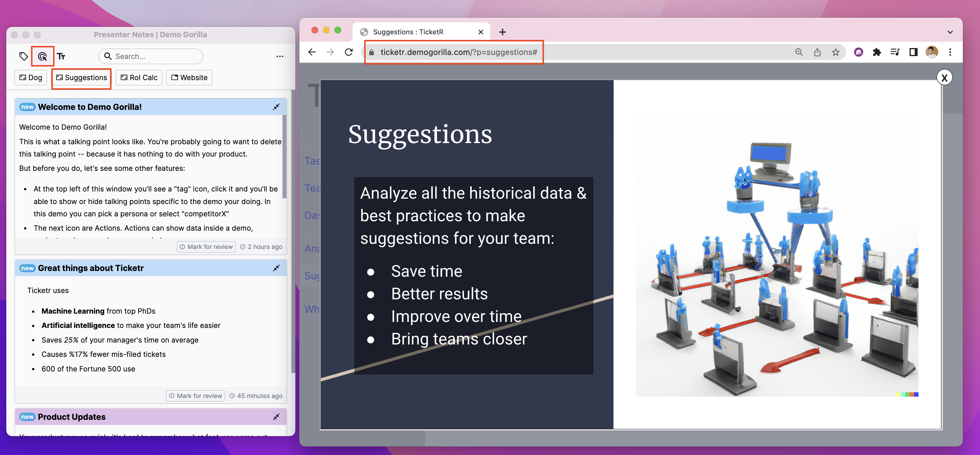Select the Suggestions : TicketR tab
980x455 pixels.
408,32
